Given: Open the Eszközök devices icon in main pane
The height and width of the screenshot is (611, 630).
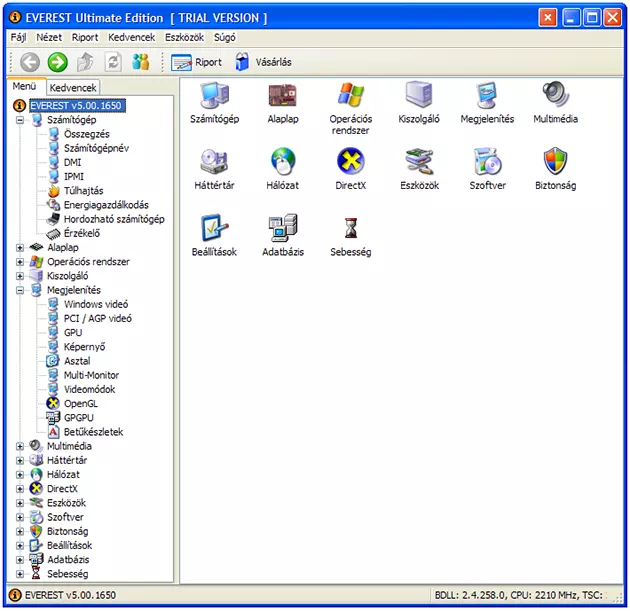Looking at the screenshot, I should 419,161.
